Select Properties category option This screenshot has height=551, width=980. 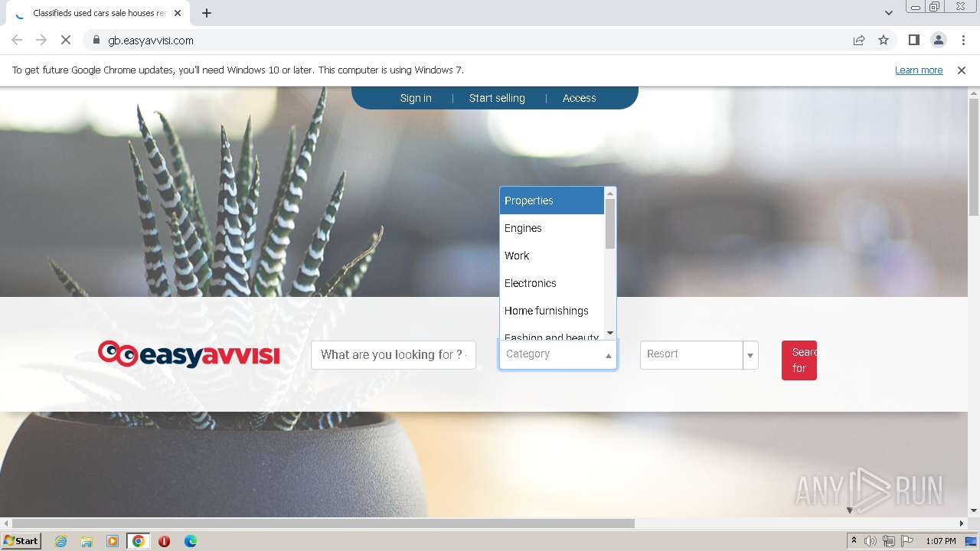coord(552,201)
